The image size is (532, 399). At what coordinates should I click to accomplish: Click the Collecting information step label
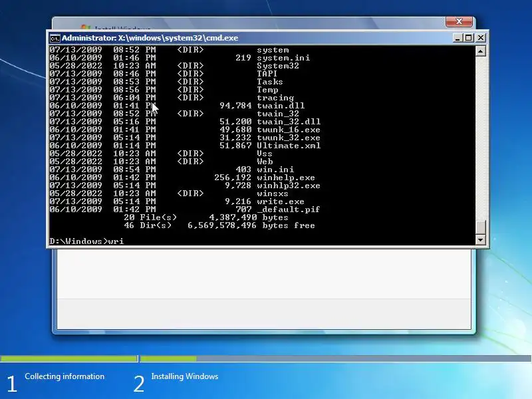point(65,376)
